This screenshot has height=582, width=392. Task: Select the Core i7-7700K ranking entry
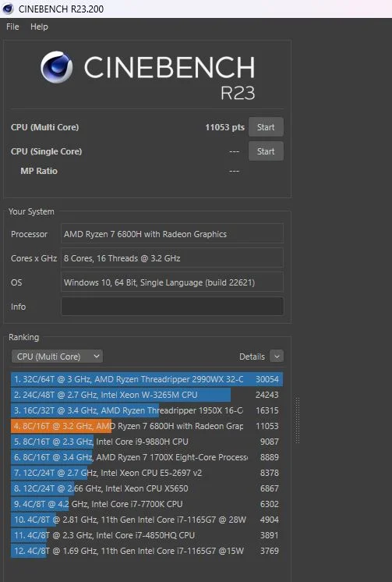(x=147, y=504)
